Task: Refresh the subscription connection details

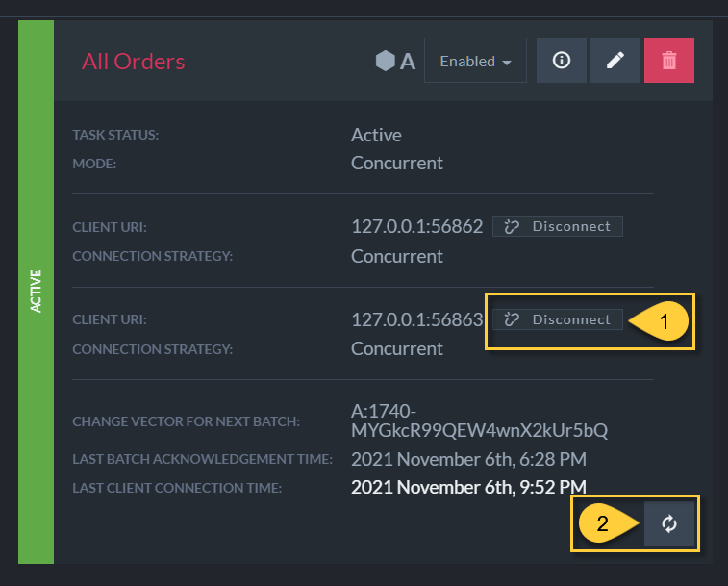Action: coord(669,523)
